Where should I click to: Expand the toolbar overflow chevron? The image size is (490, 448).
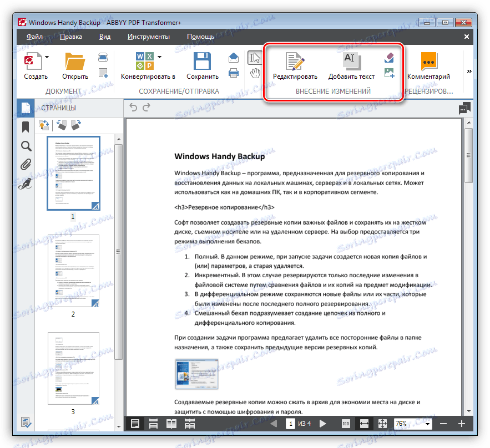pos(469,72)
